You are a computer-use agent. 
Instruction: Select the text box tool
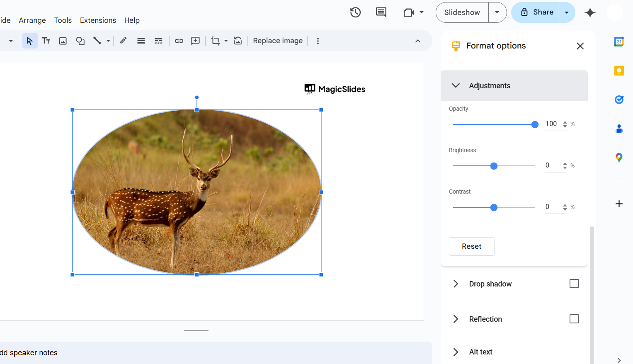[46, 41]
